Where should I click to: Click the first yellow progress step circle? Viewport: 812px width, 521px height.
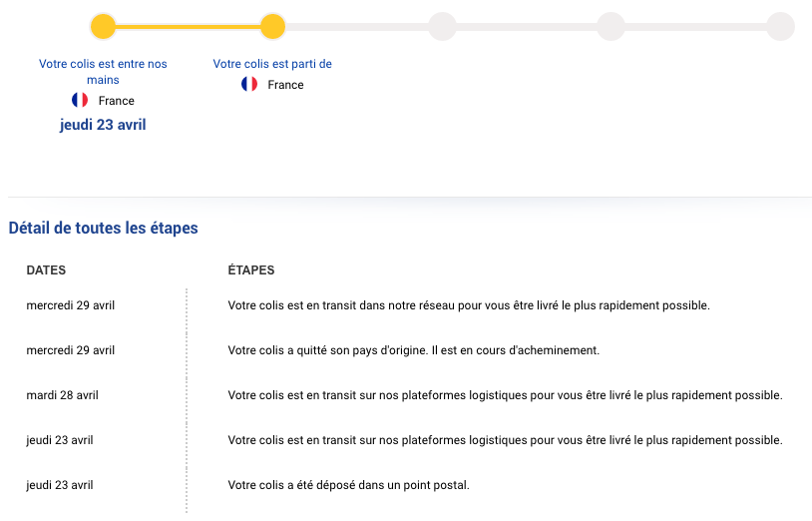click(x=103, y=26)
